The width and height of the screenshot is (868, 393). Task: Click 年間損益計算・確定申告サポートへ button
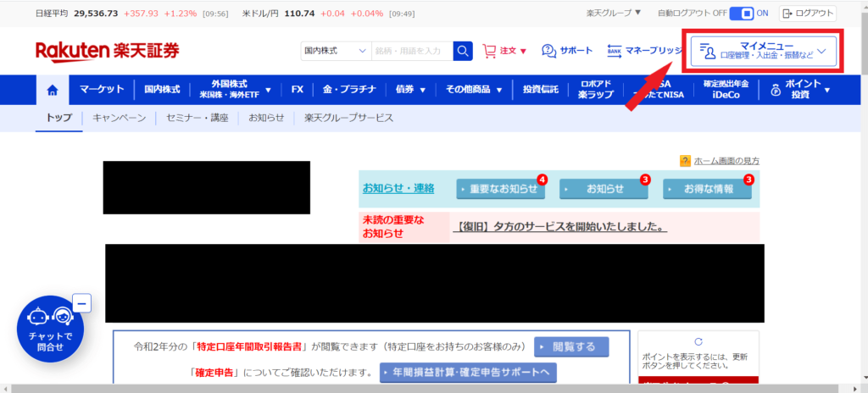[468, 373]
